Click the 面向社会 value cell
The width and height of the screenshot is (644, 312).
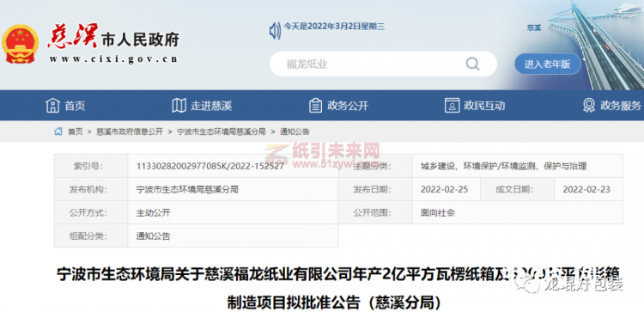click(x=518, y=212)
